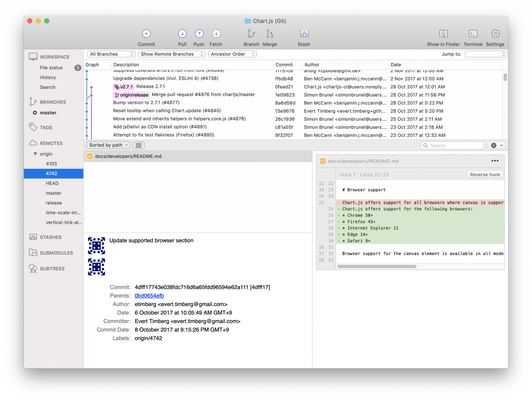Click the Merge toolbar icon
The height and width of the screenshot is (400, 532).
tap(270, 34)
